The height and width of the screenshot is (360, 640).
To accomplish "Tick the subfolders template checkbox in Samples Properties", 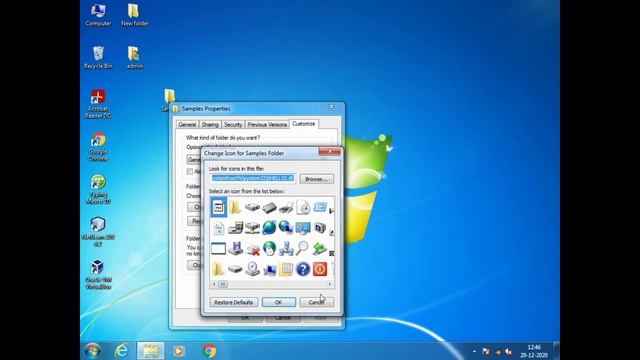I will (x=190, y=171).
